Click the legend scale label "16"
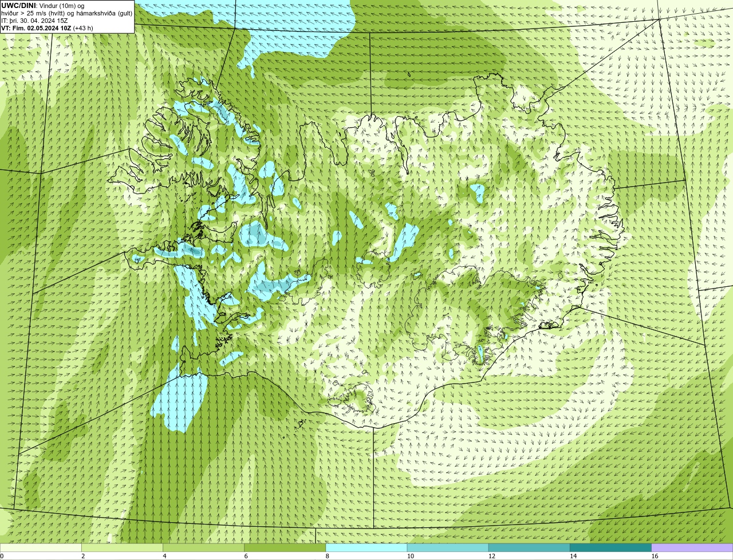 point(655,556)
